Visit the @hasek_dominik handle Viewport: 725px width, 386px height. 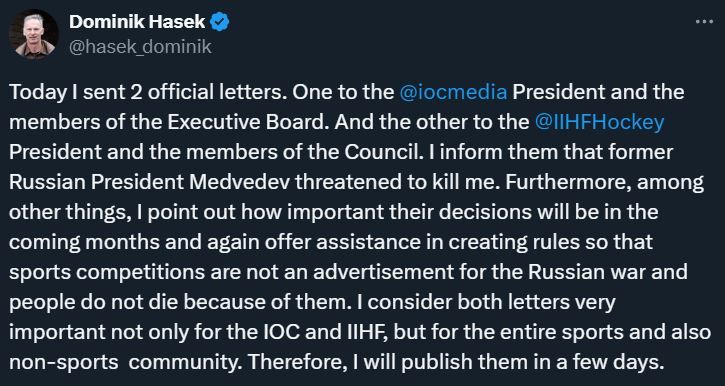(141, 47)
